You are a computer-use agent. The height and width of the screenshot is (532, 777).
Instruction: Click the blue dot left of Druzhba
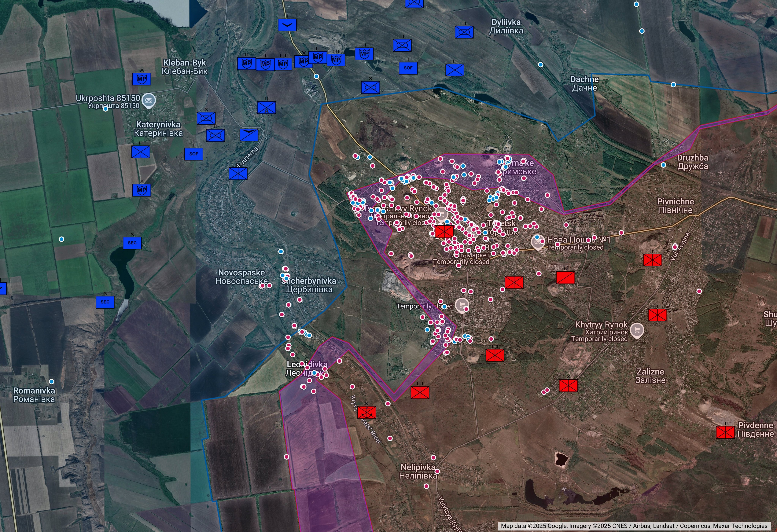(x=663, y=165)
